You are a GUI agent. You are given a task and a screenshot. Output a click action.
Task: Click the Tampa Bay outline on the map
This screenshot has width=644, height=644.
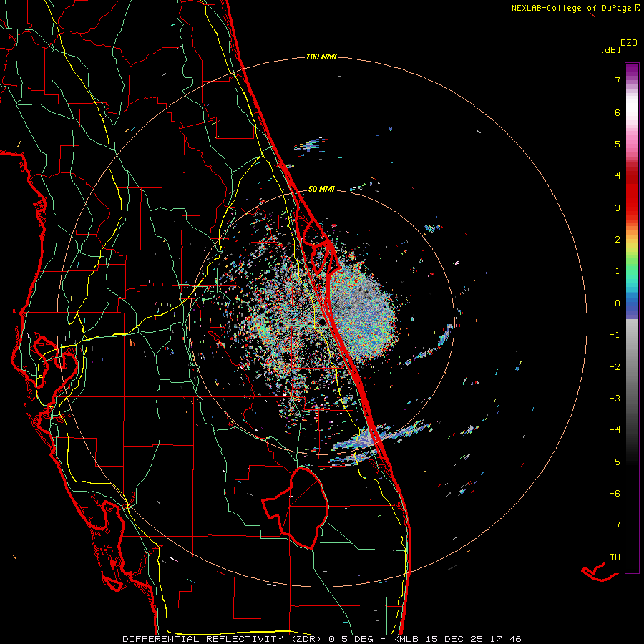point(55,371)
